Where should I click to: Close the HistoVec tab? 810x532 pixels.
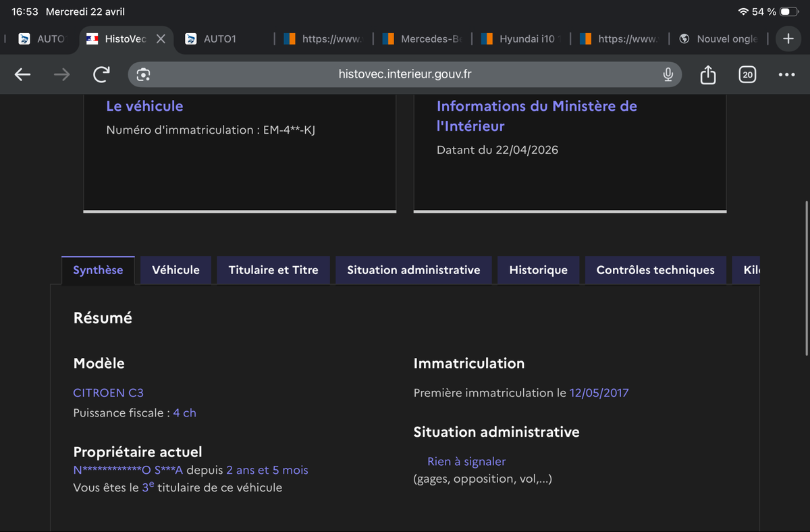161,39
